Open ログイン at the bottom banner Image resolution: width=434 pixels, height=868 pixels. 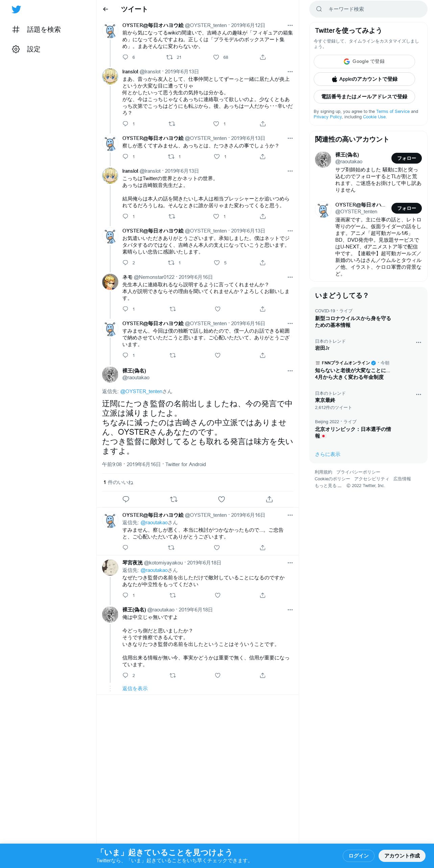pyautogui.click(x=358, y=856)
